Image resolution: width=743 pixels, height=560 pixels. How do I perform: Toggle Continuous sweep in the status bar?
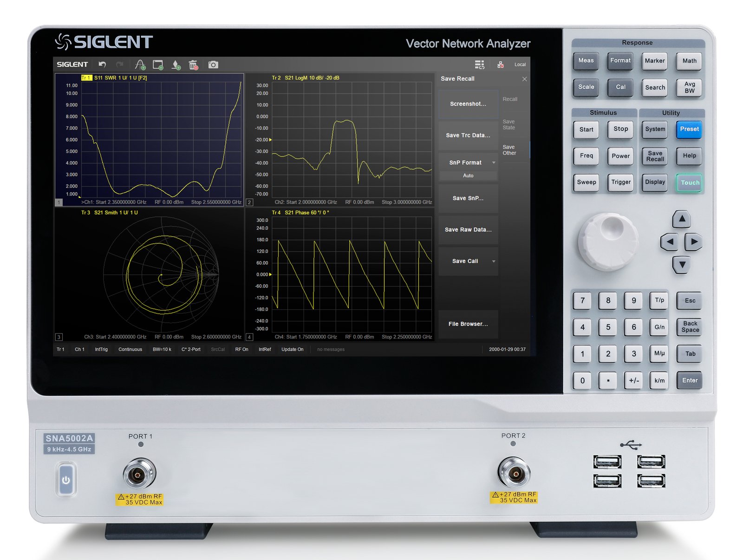click(130, 349)
